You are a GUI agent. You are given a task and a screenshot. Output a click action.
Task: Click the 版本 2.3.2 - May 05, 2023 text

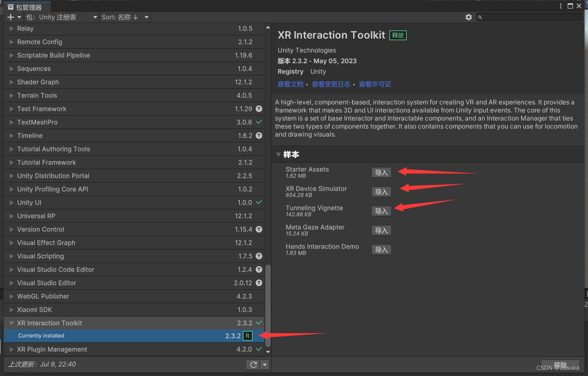click(x=317, y=61)
